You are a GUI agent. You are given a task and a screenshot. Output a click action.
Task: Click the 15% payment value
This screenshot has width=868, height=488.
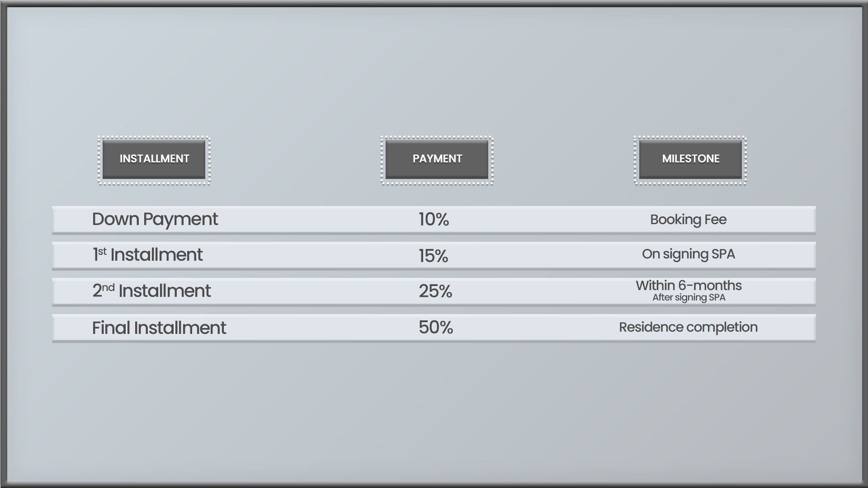point(433,256)
